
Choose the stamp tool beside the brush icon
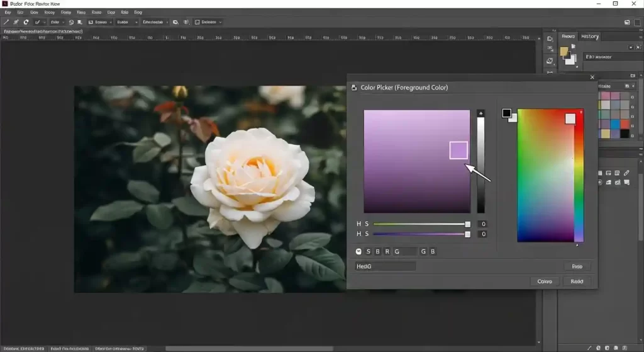pyautogui.click(x=16, y=22)
